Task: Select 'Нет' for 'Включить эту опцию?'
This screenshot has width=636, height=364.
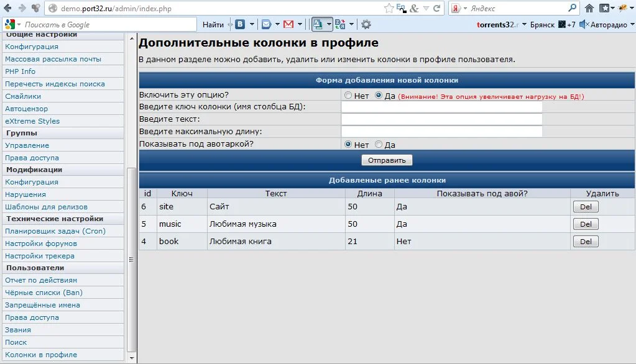Action: [x=348, y=95]
